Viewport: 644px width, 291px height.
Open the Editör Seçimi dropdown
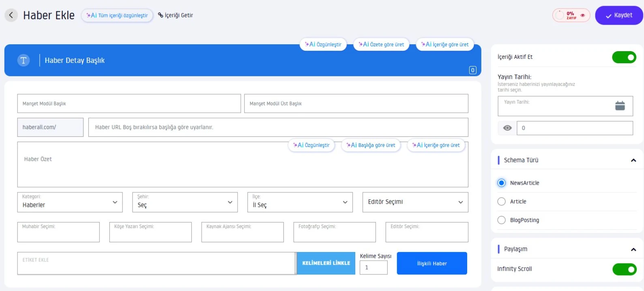point(415,202)
